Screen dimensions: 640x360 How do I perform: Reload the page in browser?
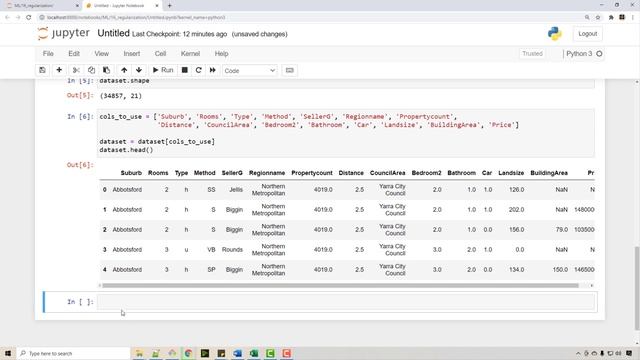pos(29,18)
